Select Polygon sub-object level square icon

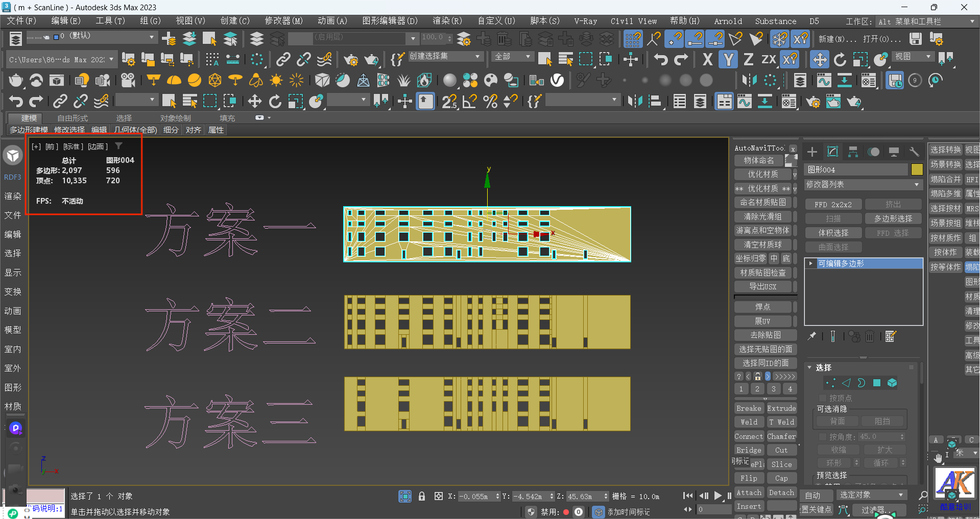coord(877,383)
